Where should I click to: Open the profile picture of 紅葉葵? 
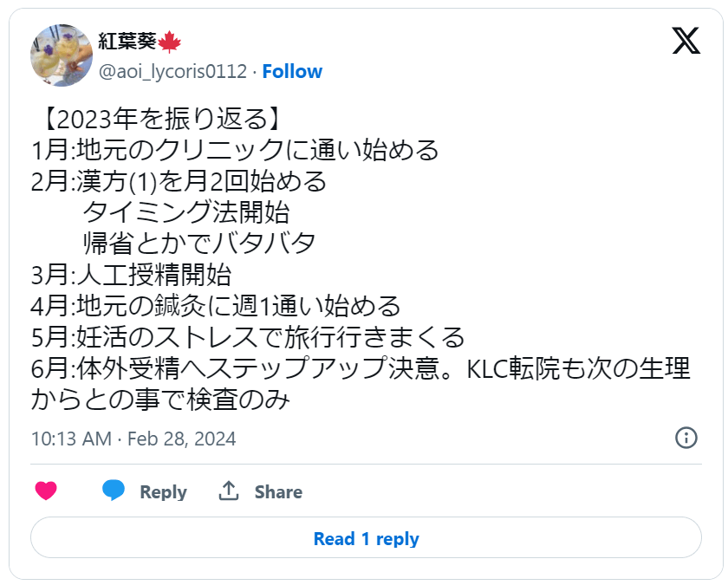[x=62, y=55]
